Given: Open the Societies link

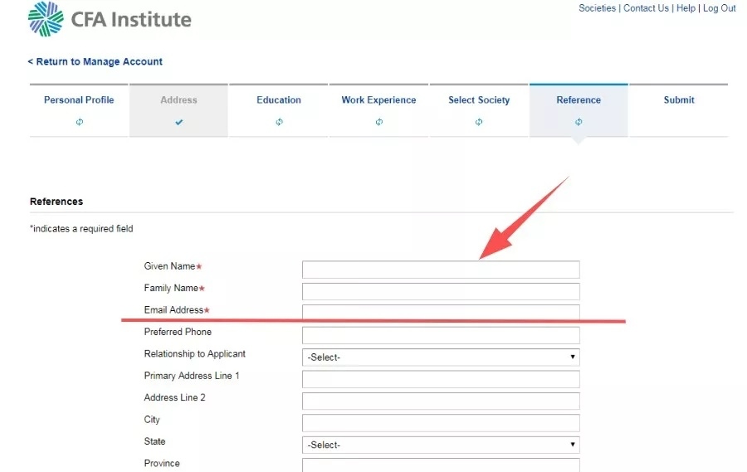Looking at the screenshot, I should click(597, 8).
